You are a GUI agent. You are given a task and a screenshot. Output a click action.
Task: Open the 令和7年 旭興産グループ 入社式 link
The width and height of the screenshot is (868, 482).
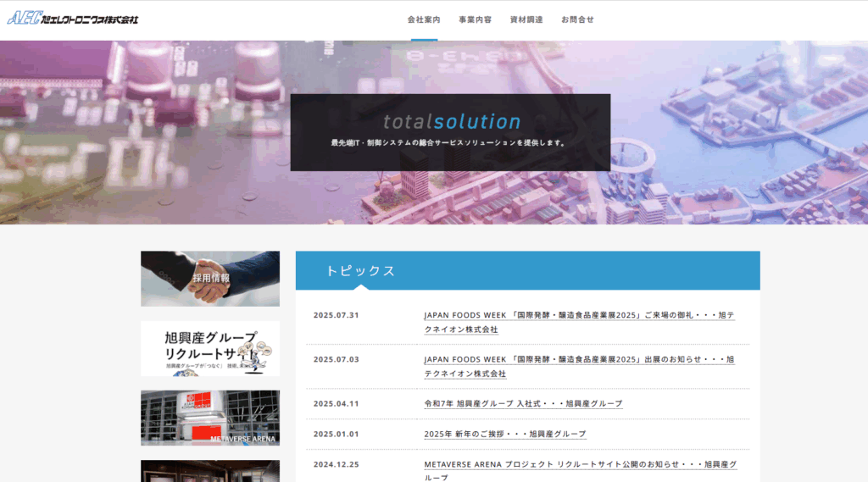tap(523, 403)
